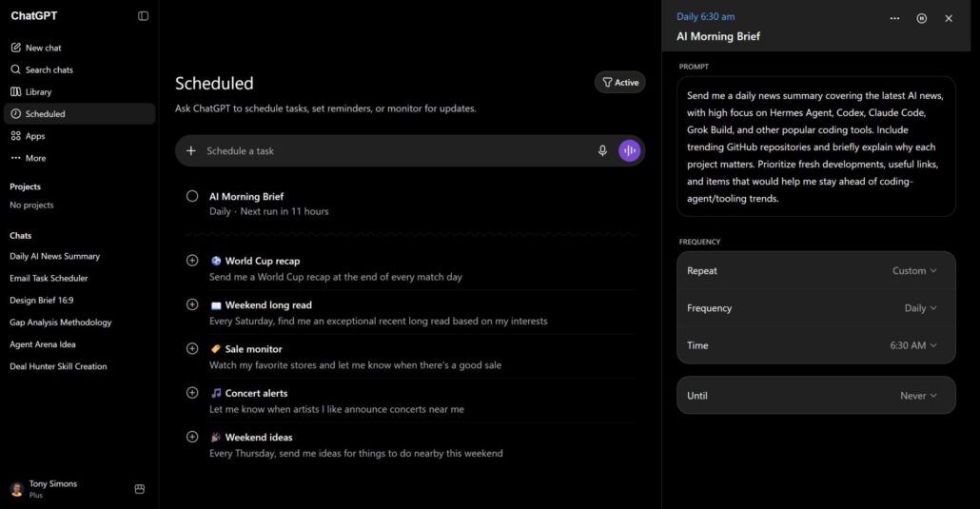Pause the AI Morning Brief task
The height and width of the screenshot is (509, 980).
[x=921, y=18]
